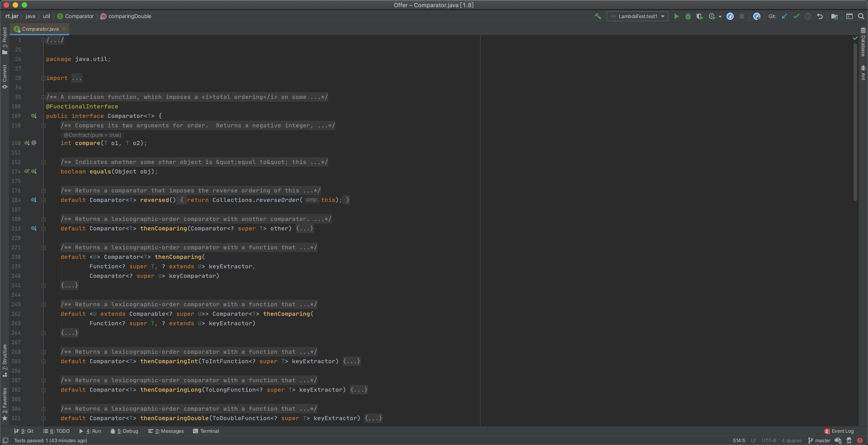This screenshot has width=868, height=445.
Task: Click util in the breadcrumb path
Action: click(x=47, y=16)
